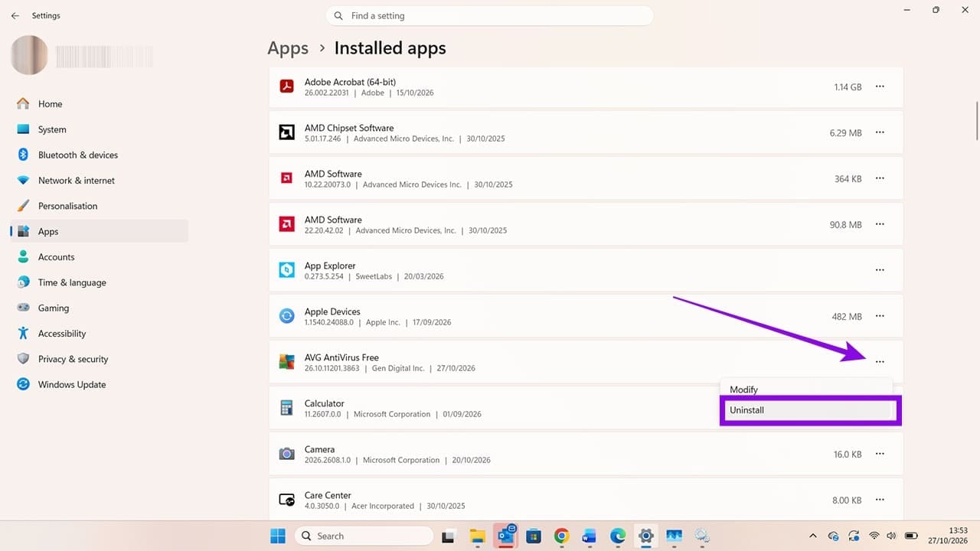Screen dimensions: 980x551
Task: Open more options for Adobe Acrobat
Action: 880,86
